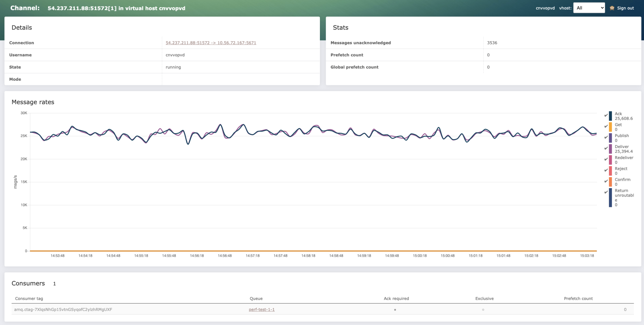Collapse the Message rates section
Viewport: 644px width, 325px height.
pyautogui.click(x=33, y=102)
